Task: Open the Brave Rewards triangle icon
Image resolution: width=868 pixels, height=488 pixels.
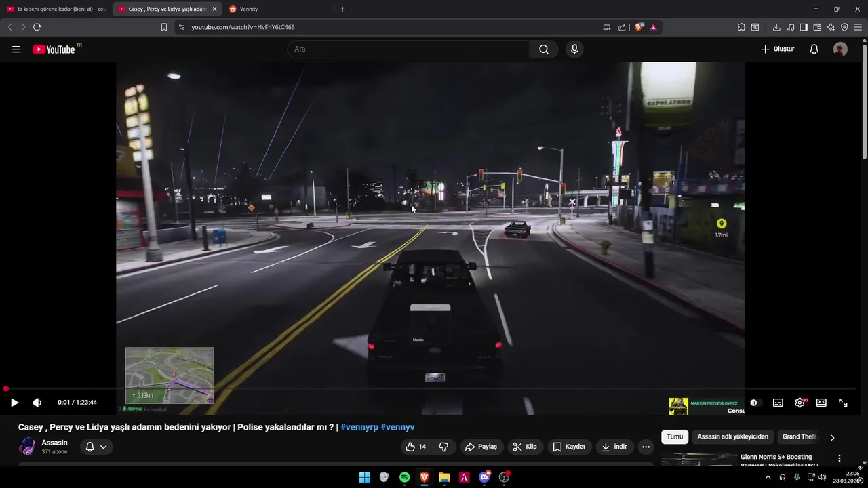Action: tap(653, 27)
